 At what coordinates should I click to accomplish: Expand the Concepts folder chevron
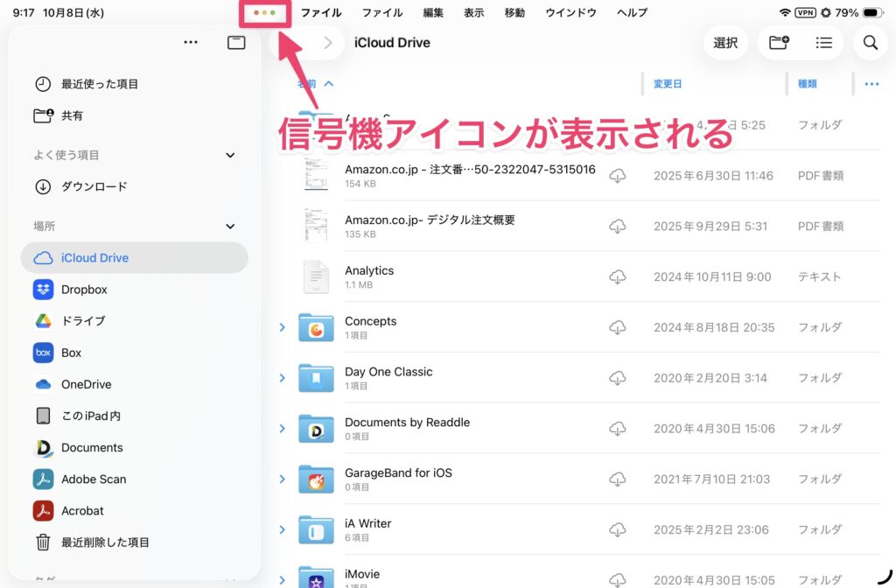283,327
